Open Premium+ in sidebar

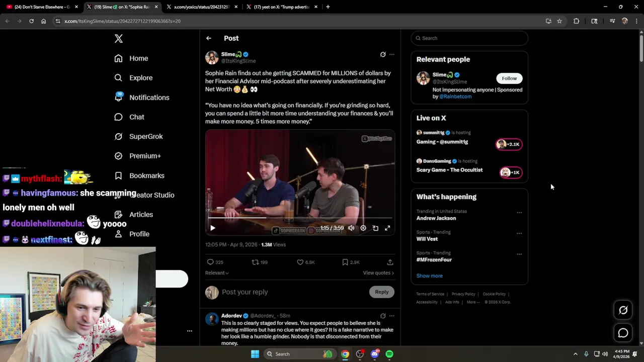[x=137, y=156]
